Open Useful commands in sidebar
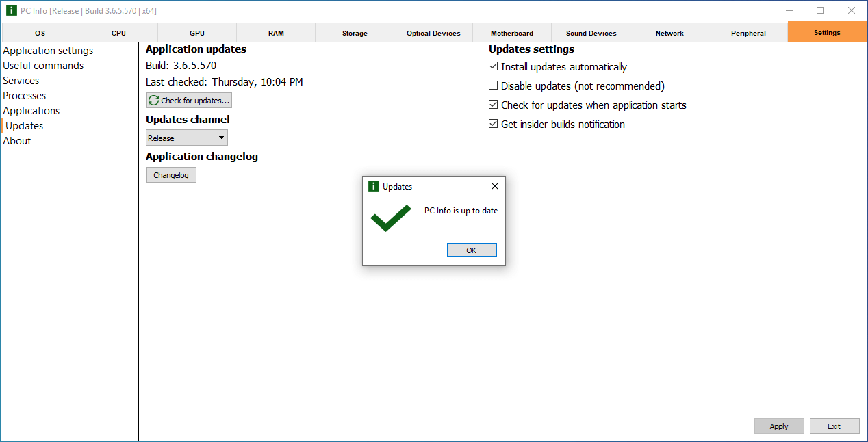This screenshot has width=868, height=442. click(x=43, y=66)
